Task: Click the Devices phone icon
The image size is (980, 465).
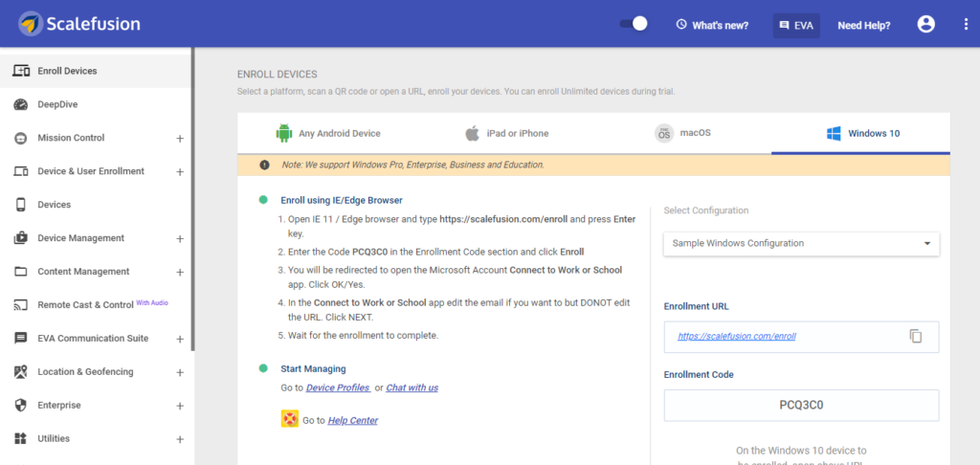Action: [21, 205]
